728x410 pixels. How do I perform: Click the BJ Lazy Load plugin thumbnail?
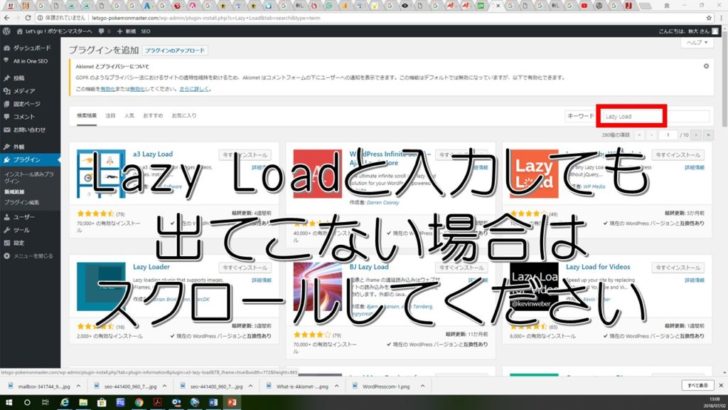click(318, 286)
